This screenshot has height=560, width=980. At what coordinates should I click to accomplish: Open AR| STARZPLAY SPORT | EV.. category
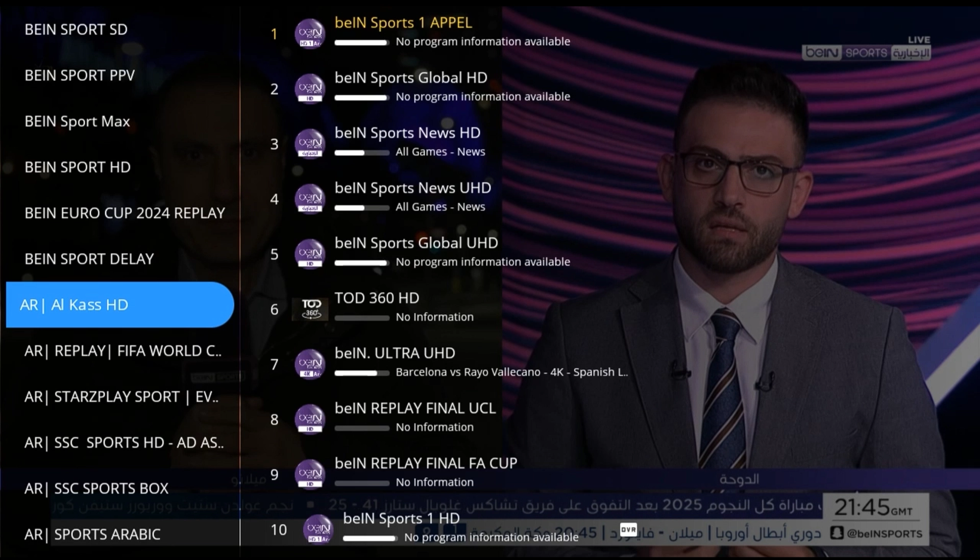121,397
